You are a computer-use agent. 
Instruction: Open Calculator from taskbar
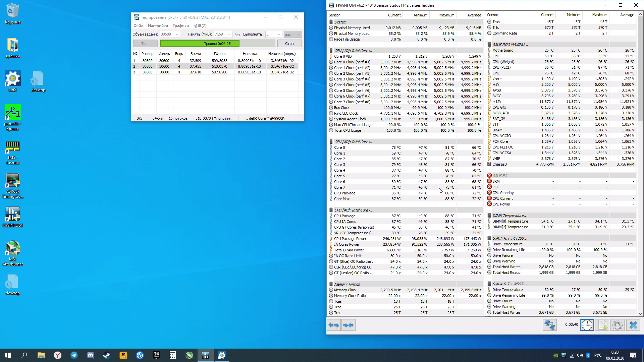coord(173,355)
